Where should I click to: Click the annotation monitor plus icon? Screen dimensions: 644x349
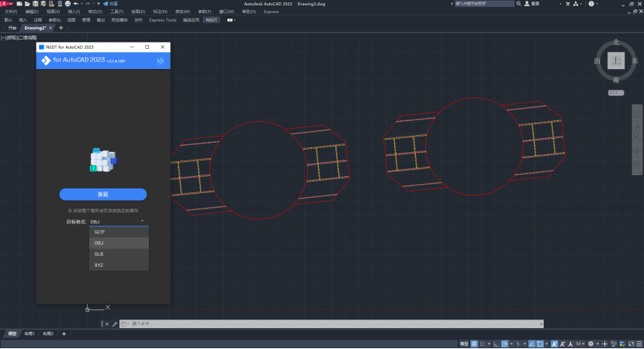pyautogui.click(x=605, y=344)
